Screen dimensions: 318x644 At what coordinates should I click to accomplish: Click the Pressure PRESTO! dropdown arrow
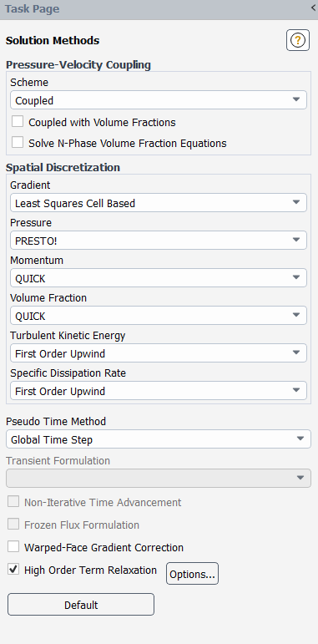coord(296,241)
